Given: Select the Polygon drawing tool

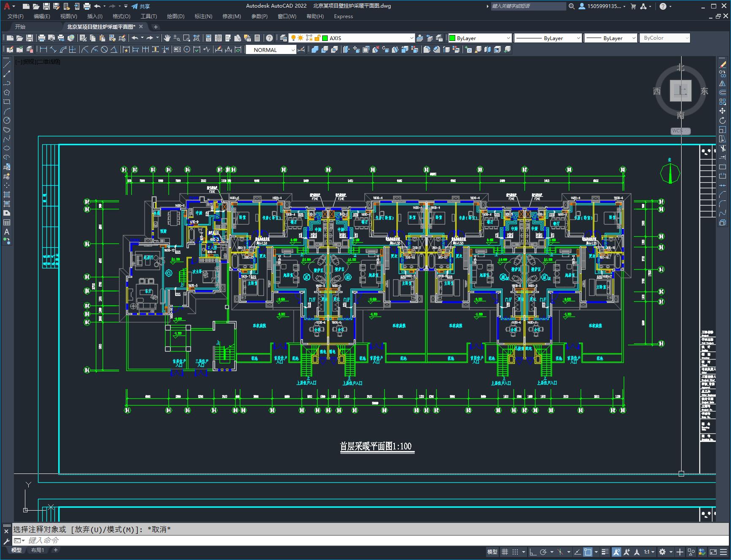Looking at the screenshot, I should (7, 92).
